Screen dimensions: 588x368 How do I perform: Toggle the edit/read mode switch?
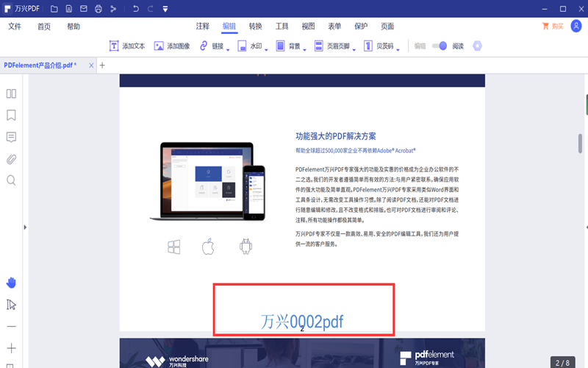coord(440,46)
